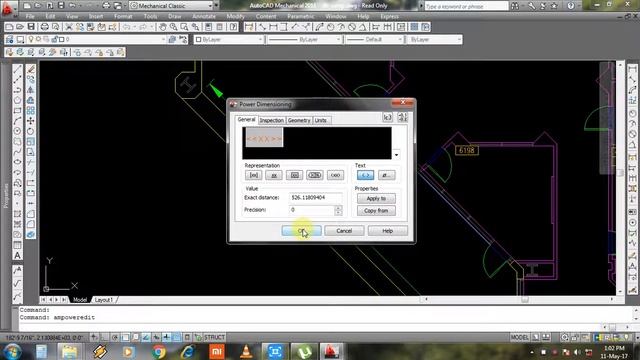Open the Modify menu
Image resolution: width=640 pixels, height=360 pixels.
pos(235,16)
